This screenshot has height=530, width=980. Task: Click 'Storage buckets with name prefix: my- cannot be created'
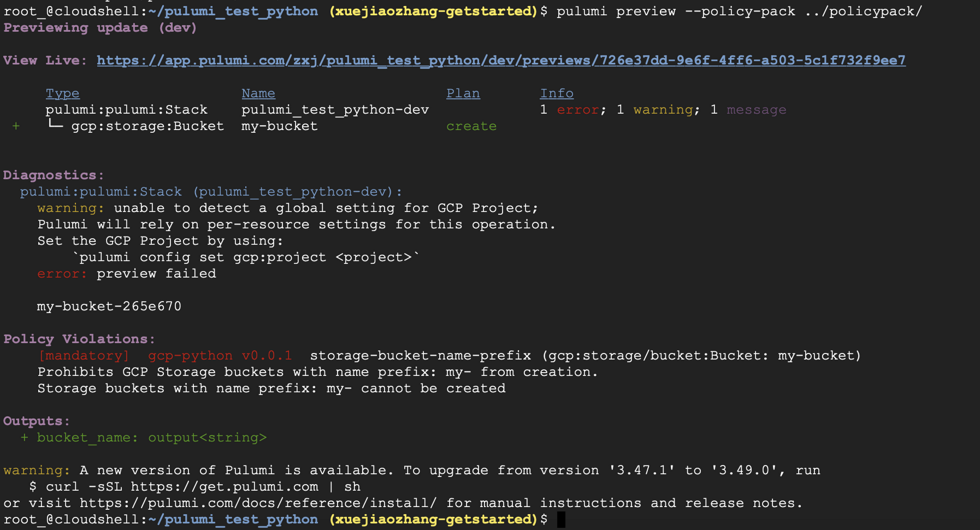tap(272, 388)
